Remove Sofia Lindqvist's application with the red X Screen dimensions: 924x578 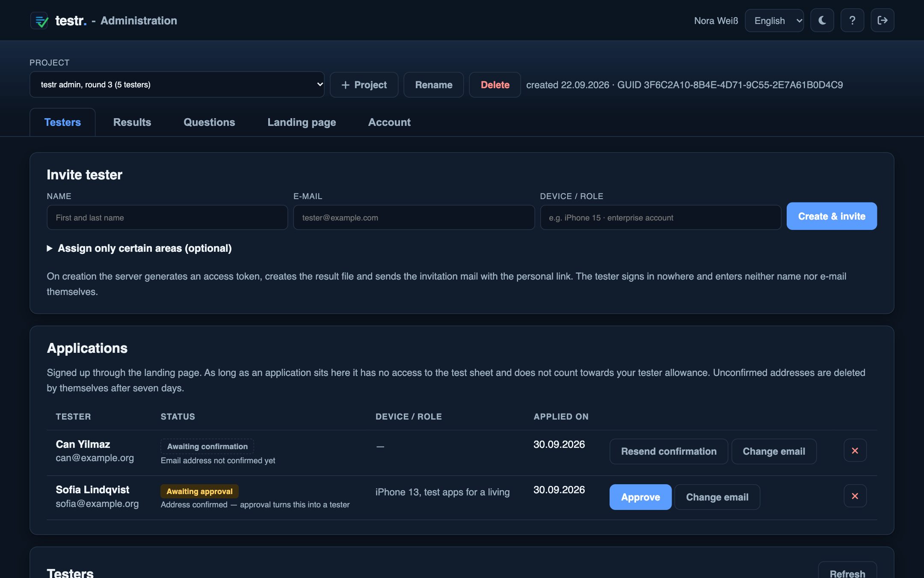click(855, 496)
